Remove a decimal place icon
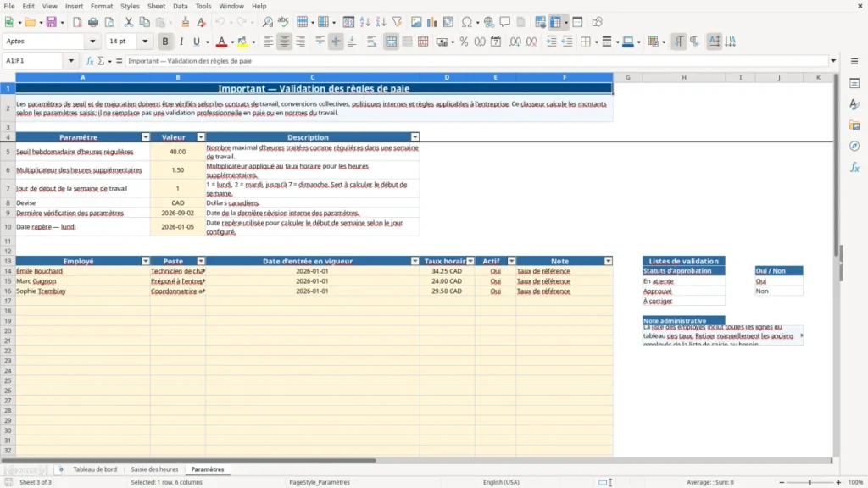 pyautogui.click(x=531, y=42)
